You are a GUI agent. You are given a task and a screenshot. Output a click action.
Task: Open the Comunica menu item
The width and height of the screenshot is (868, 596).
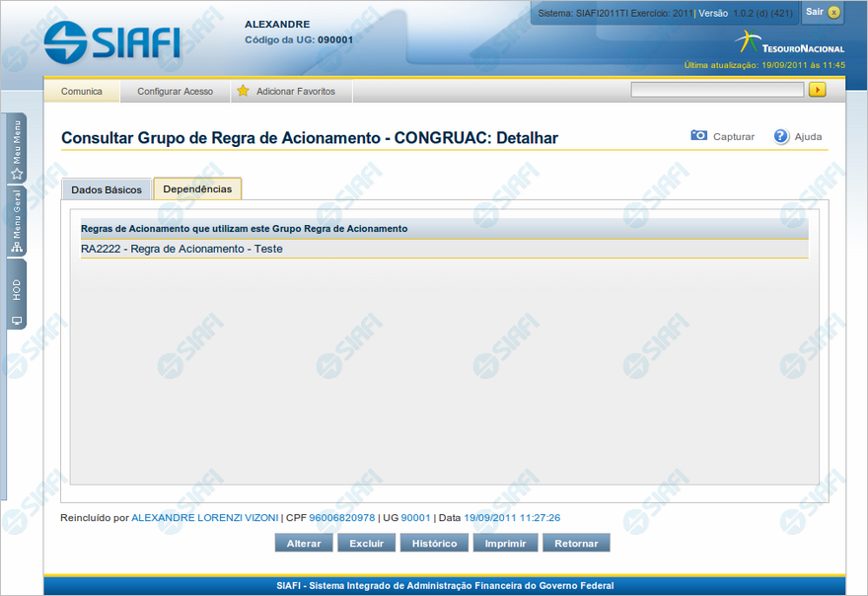82,91
